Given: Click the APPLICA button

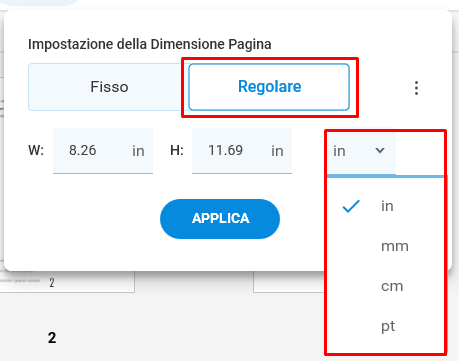Looking at the screenshot, I should pyautogui.click(x=220, y=219).
